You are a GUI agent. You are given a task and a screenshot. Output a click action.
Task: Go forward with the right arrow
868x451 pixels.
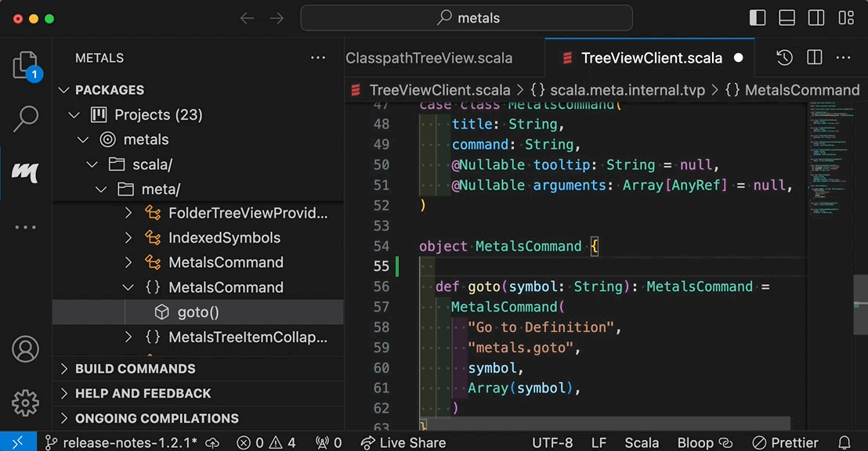pos(277,18)
